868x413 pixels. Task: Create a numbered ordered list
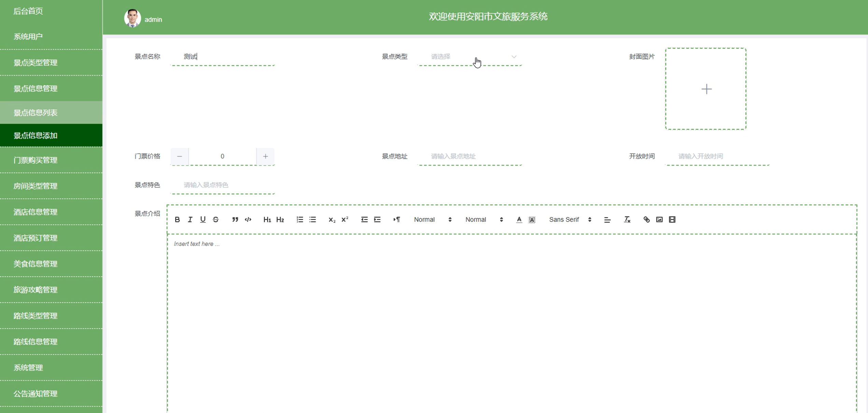click(300, 220)
